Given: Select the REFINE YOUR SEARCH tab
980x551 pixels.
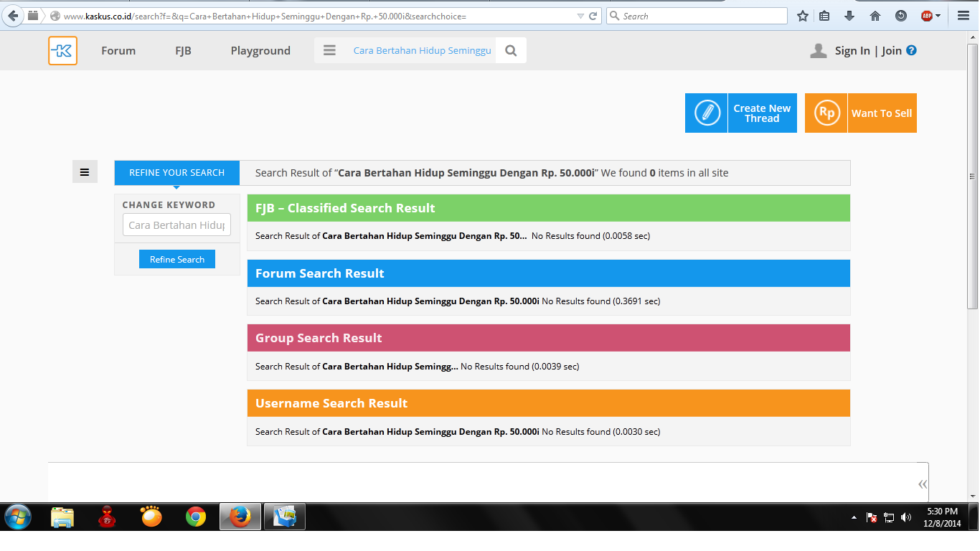Looking at the screenshot, I should coord(177,173).
